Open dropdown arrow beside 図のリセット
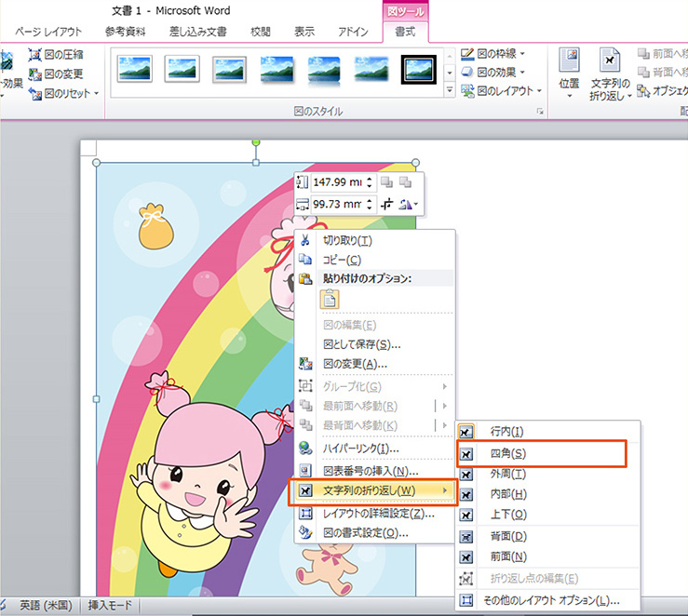Screen dimensions: 688x616 [x=96, y=93]
